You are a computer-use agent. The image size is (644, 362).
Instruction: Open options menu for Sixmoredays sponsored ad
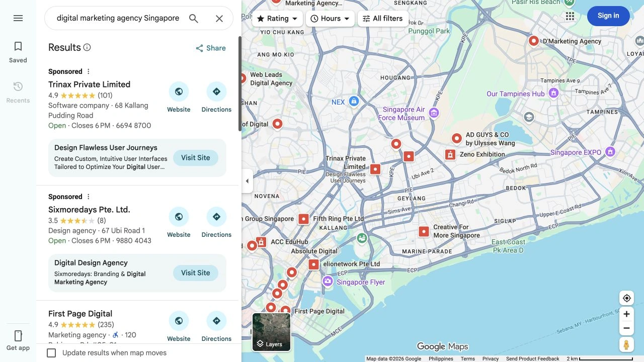[89, 197]
